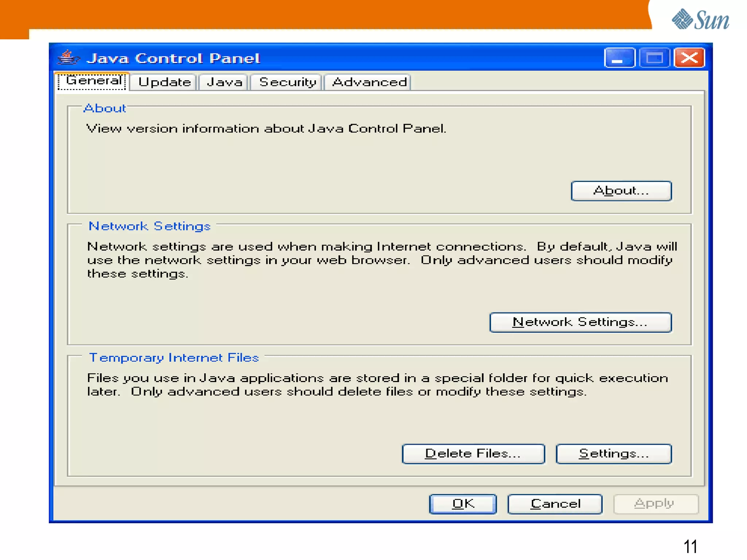Close the Java Control Panel window

[x=689, y=58]
